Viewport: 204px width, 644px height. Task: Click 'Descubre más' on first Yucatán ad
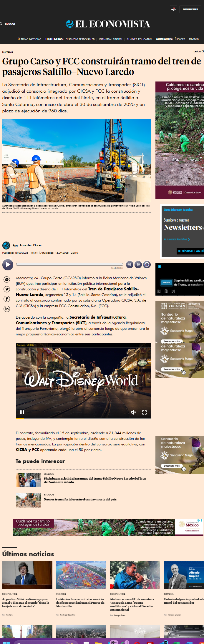pos(172,341)
